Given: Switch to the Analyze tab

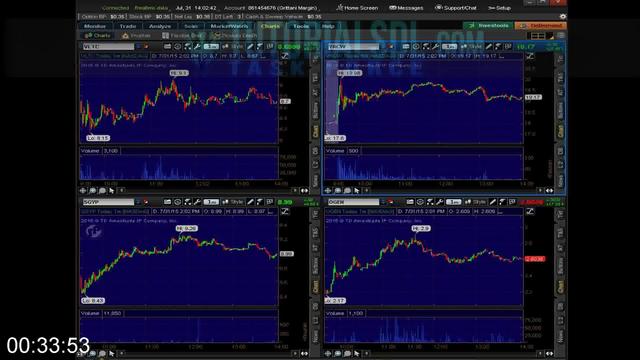Looking at the screenshot, I should (x=160, y=26).
